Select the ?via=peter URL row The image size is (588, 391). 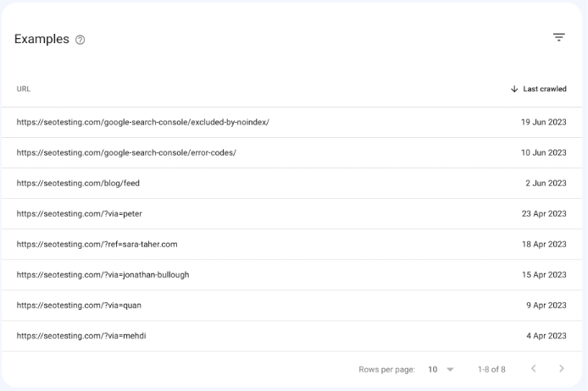click(x=291, y=214)
